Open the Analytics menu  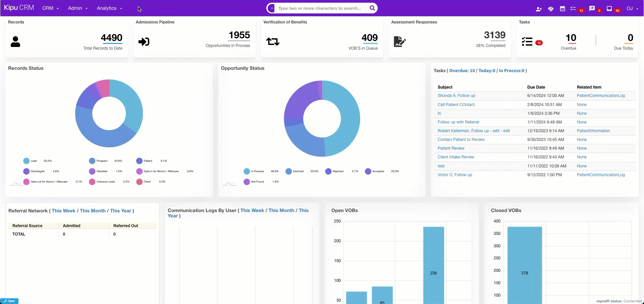(x=109, y=8)
